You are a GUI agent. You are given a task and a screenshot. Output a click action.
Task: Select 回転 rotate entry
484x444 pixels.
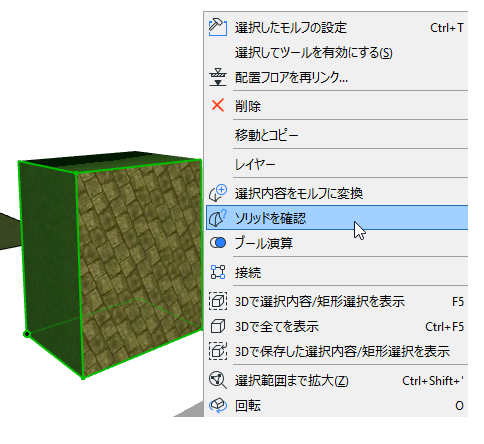tap(337, 406)
